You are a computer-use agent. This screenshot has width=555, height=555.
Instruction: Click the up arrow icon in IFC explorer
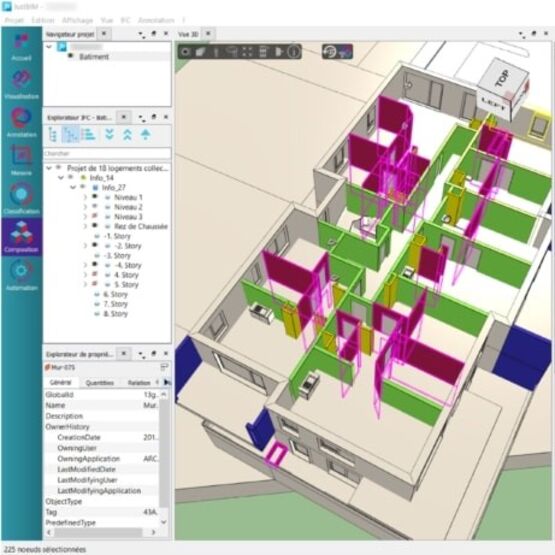[145, 135]
